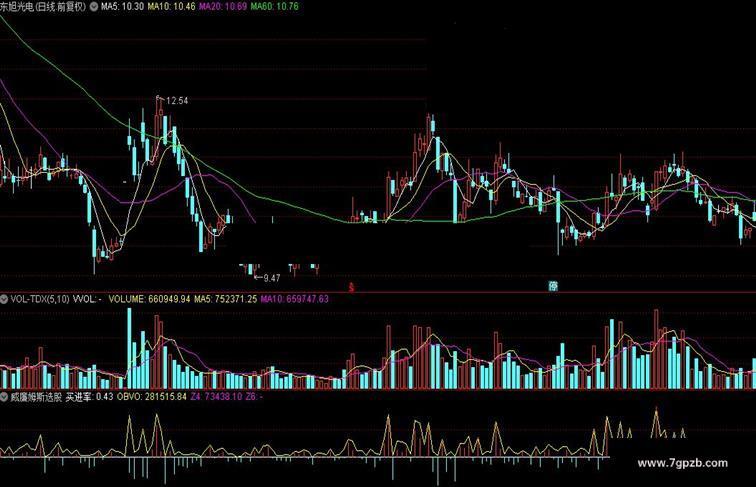Click the VOLUME: 660949.94 value
This screenshot has width=756, height=487.
coord(149,299)
